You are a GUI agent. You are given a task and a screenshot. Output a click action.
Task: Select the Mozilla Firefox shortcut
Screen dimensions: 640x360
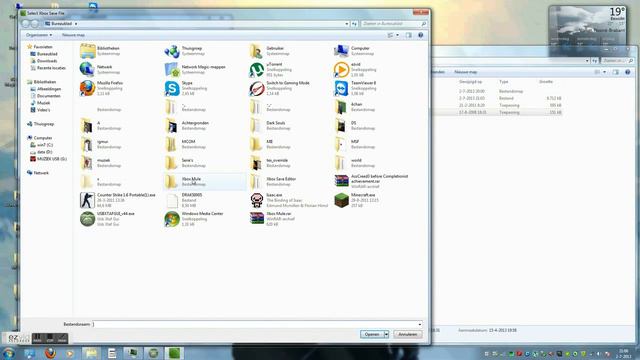[87, 88]
